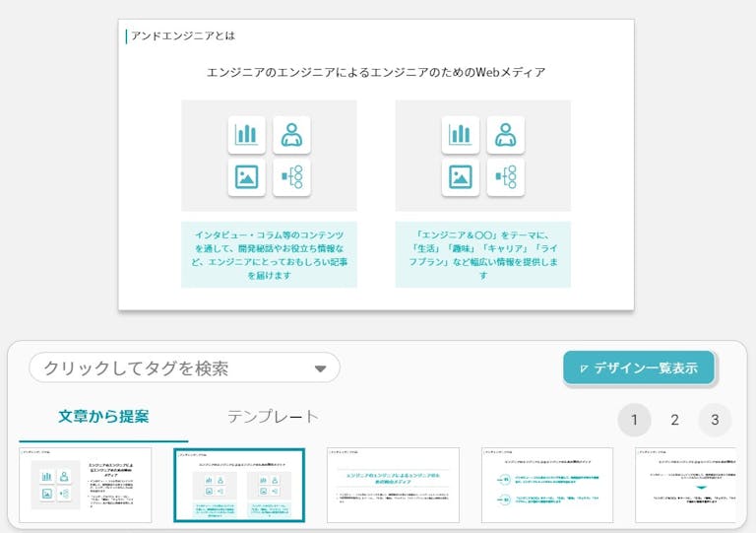This screenshot has height=533, width=756.
Task: Click the hierarchy diagram icon in left card
Action: pyautogui.click(x=291, y=177)
